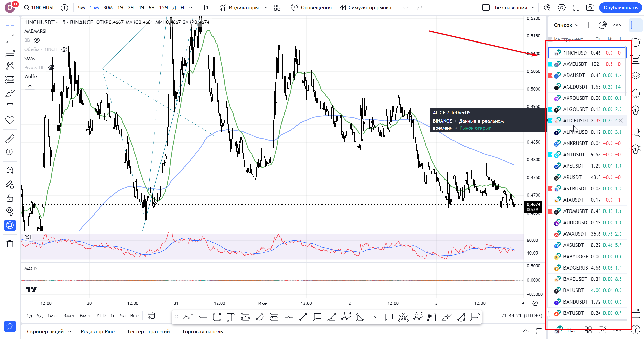Open chart settings hexagon gear icon
The width and height of the screenshot is (644, 339).
click(561, 8)
